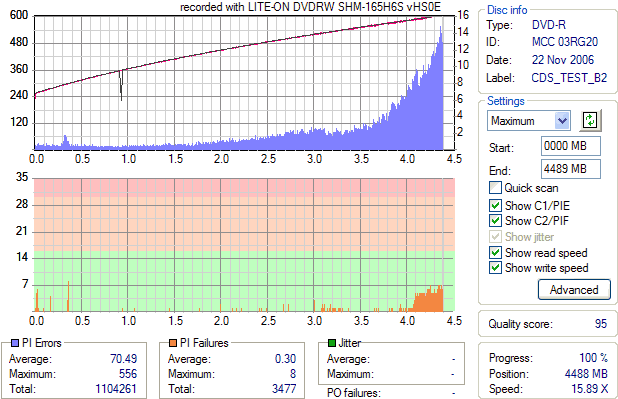Viewport: 618px width, 399px height.
Task: Disable Show write speed
Action: [495, 268]
